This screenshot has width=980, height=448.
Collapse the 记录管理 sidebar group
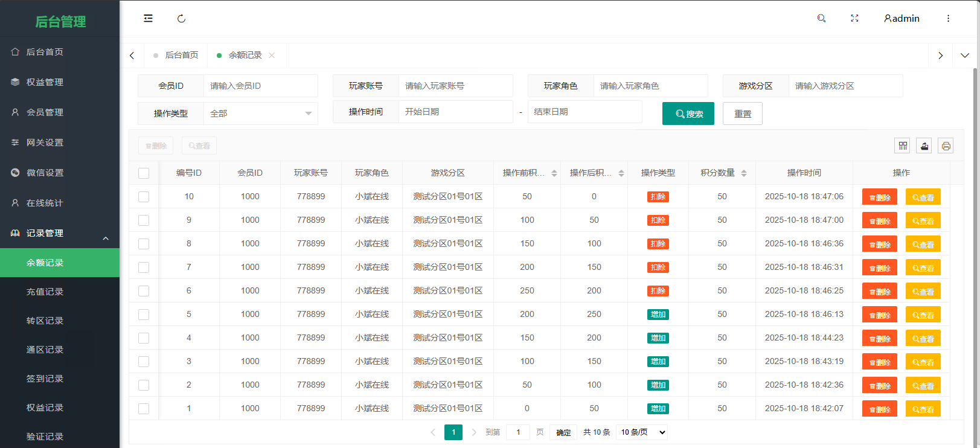(60, 233)
